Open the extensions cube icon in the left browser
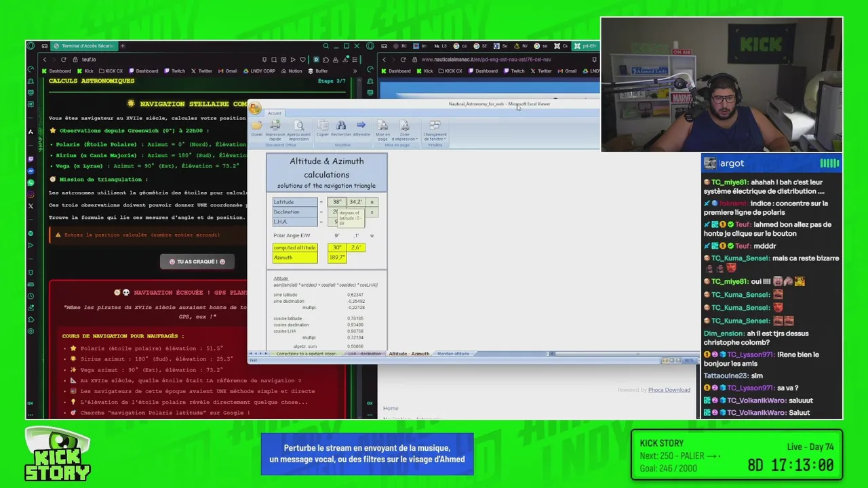This screenshot has width=868, height=488. tap(326, 60)
